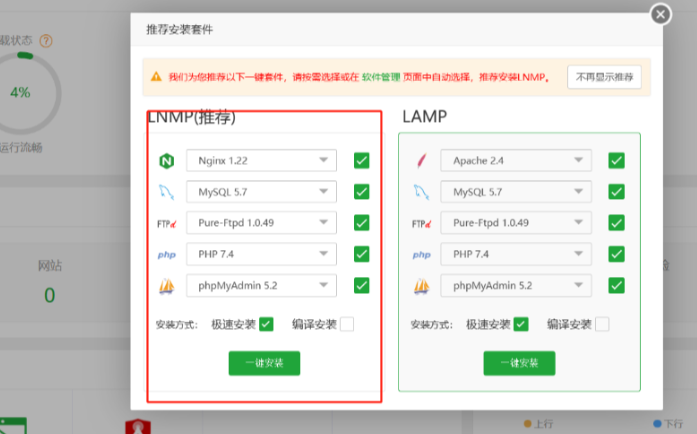Image resolution: width=697 pixels, height=434 pixels.
Task: Open the 软件管理 green link
Action: pos(381,77)
